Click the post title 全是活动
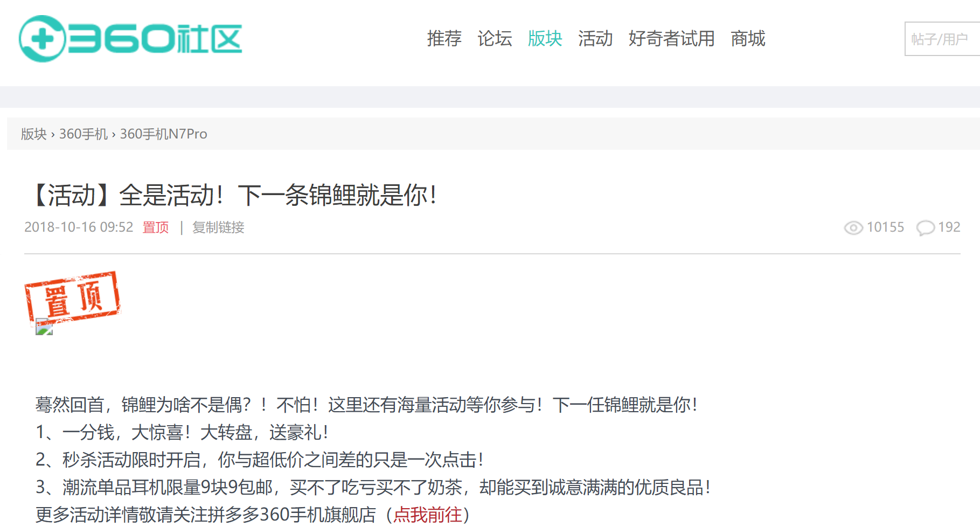980x527 pixels. tap(235, 195)
